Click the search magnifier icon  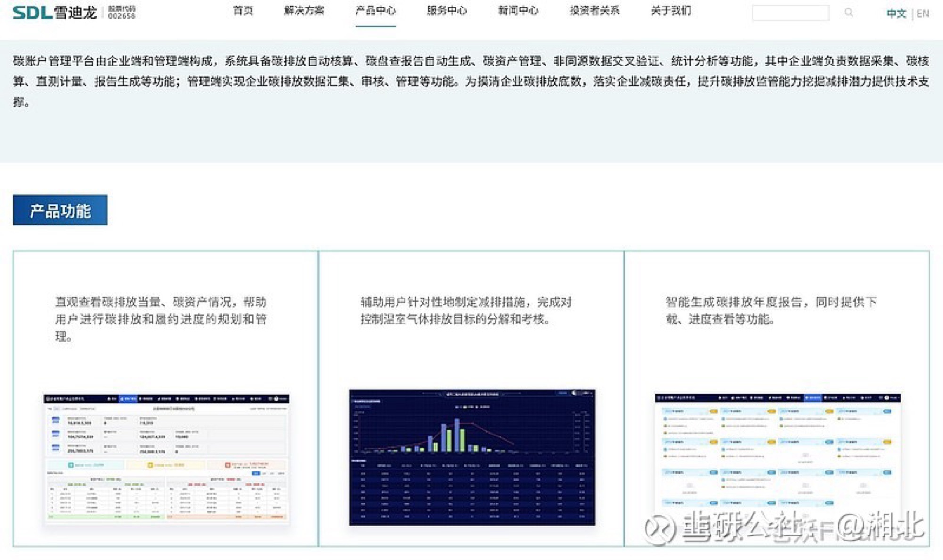(849, 13)
